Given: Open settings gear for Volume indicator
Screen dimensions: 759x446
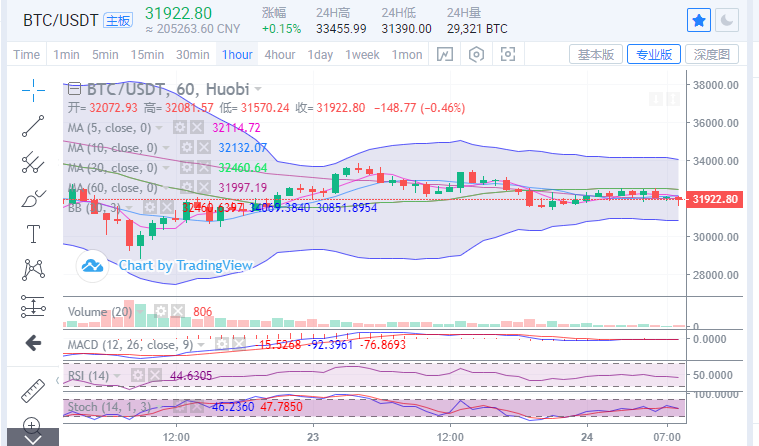Looking at the screenshot, I should point(161,311).
